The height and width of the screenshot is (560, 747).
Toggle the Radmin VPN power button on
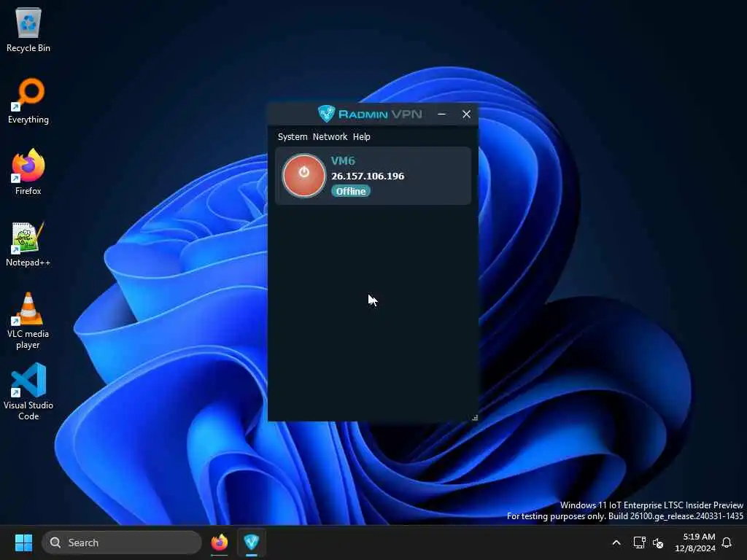pyautogui.click(x=304, y=175)
